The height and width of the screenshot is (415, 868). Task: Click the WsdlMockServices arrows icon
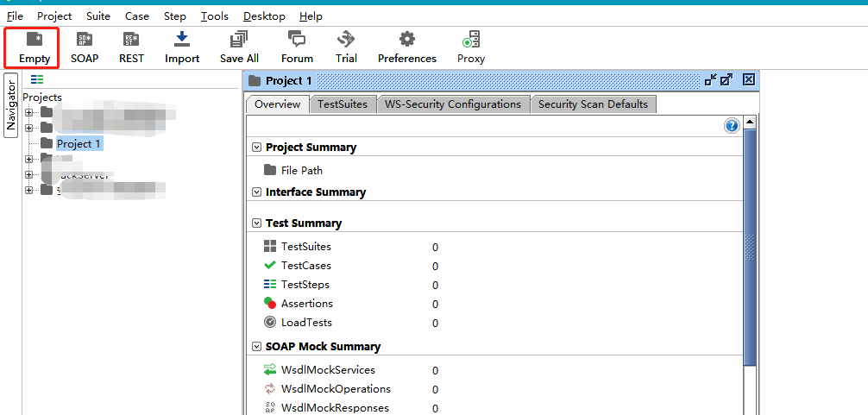click(270, 369)
